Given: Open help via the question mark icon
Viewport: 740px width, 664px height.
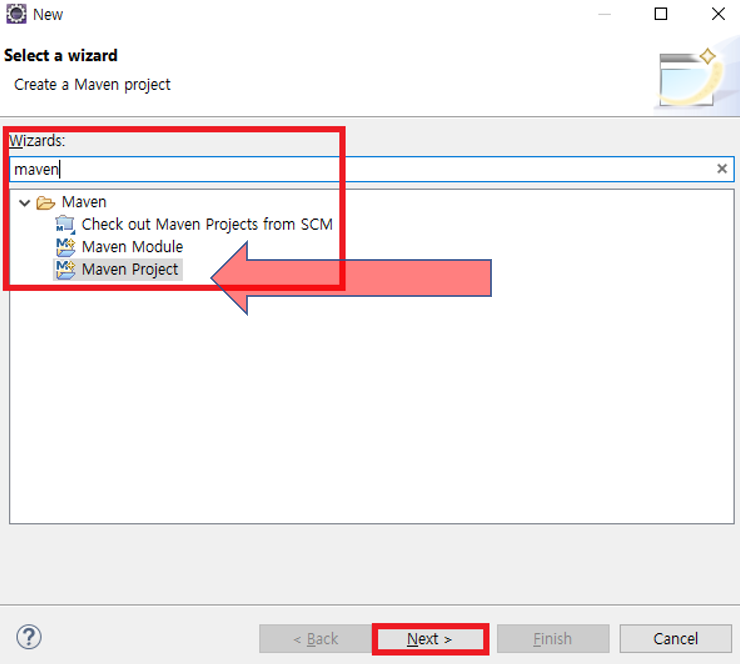Looking at the screenshot, I should click(29, 637).
